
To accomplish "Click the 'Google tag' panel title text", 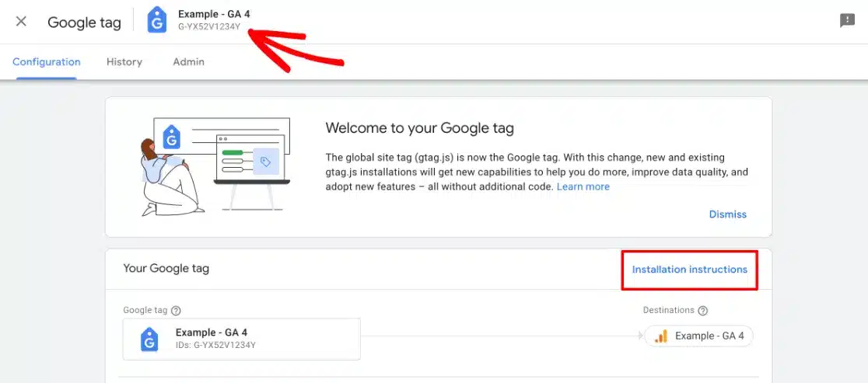I will (x=84, y=23).
